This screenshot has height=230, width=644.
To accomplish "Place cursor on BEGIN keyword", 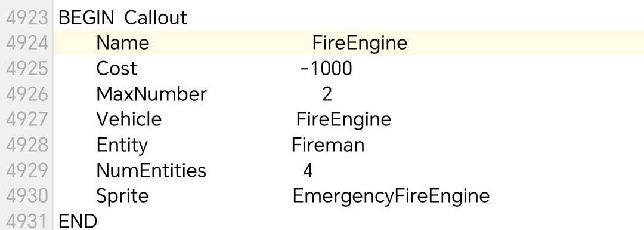I will (x=86, y=18).
